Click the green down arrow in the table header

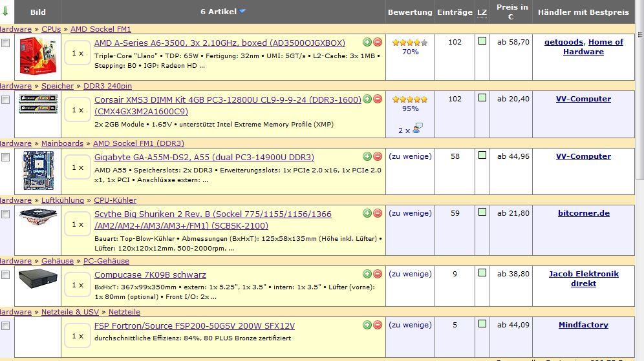coord(5,11)
